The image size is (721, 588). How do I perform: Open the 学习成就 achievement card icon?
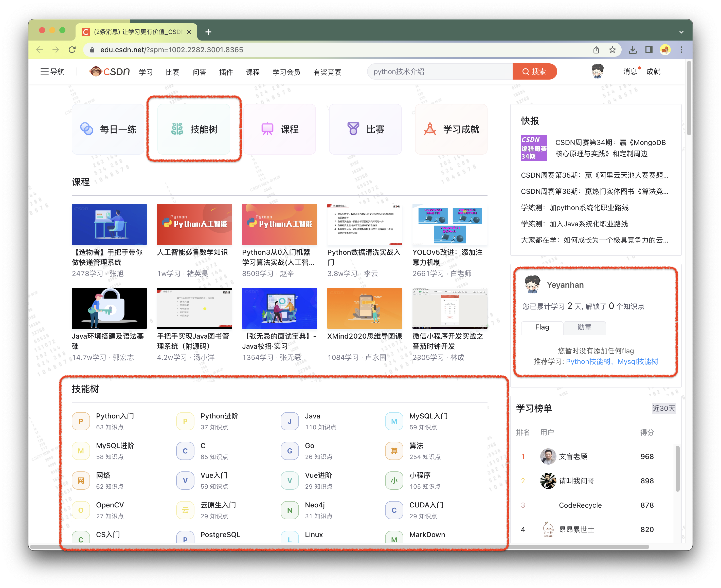(x=430, y=129)
